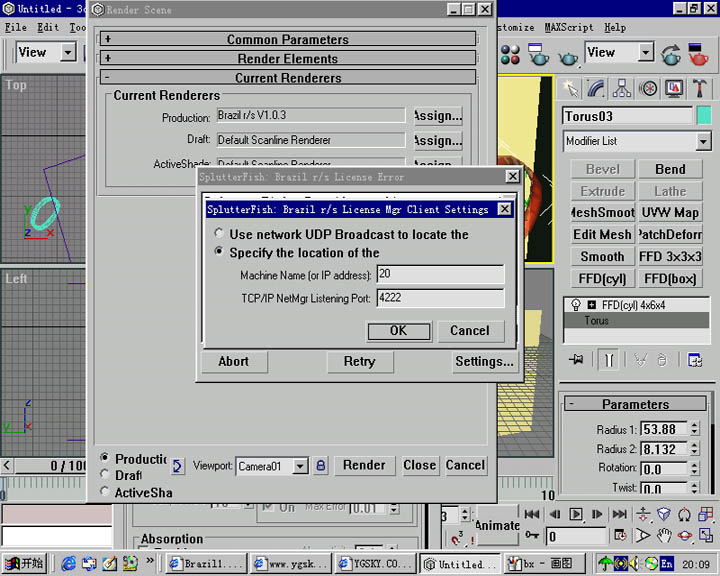Click the Quick Render red teapot icon
The width and height of the screenshot is (720, 576).
pyautogui.click(x=698, y=54)
